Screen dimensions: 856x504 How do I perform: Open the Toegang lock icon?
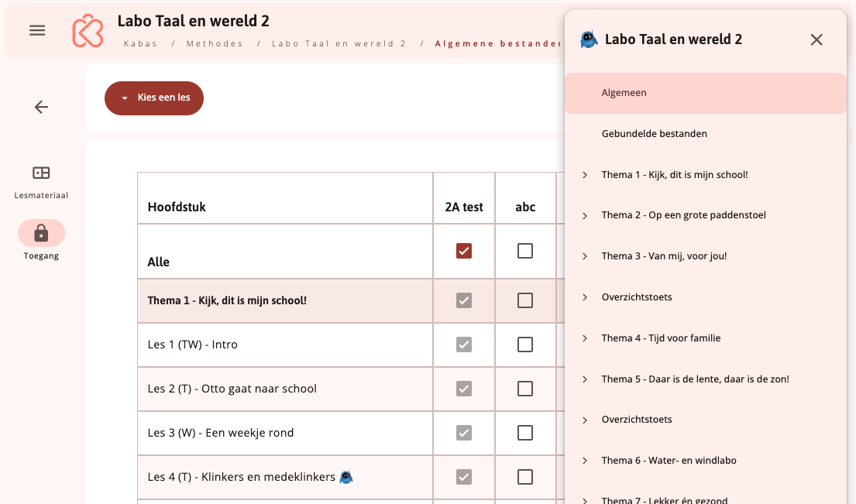pos(42,234)
